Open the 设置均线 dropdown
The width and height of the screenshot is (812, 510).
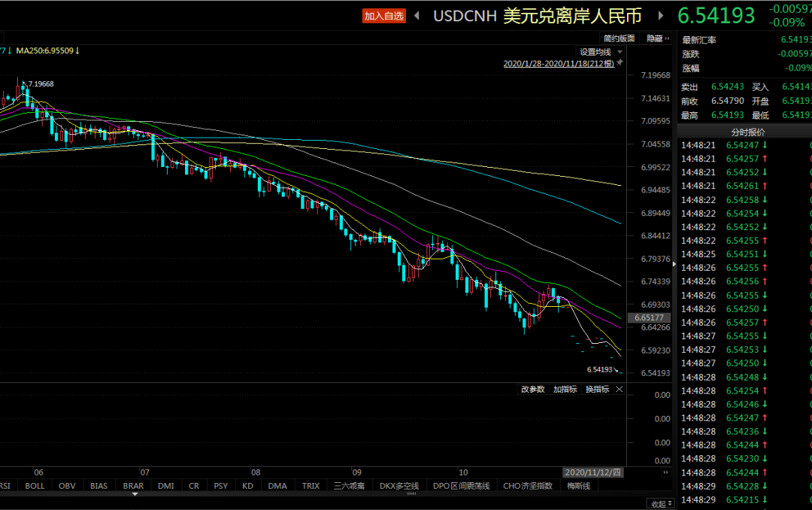coord(599,52)
